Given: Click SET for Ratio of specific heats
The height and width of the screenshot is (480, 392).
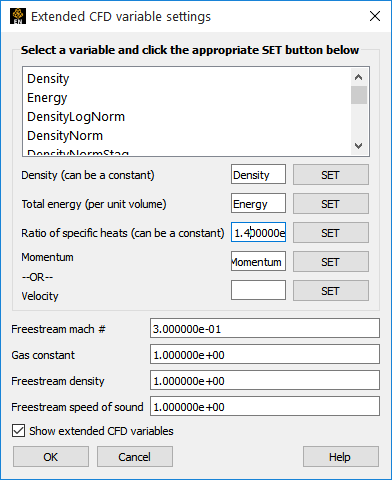Looking at the screenshot, I should click(x=331, y=232).
